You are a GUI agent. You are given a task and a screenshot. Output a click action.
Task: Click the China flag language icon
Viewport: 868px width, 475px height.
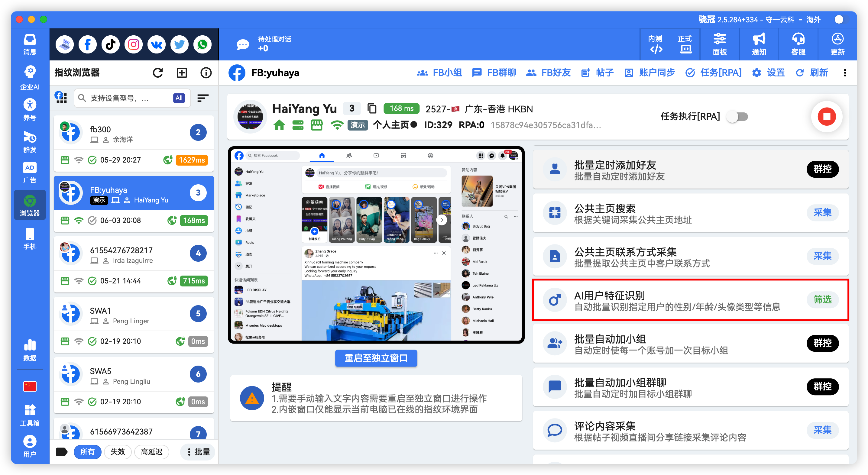(x=30, y=386)
